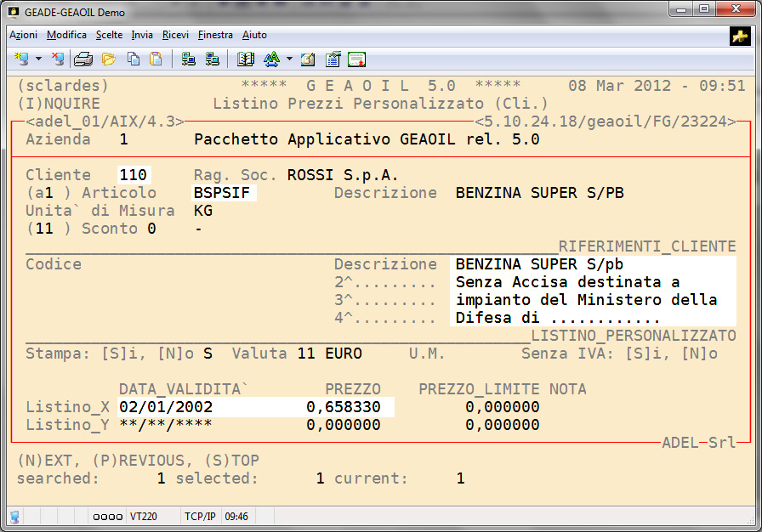Image resolution: width=762 pixels, height=532 pixels.
Task: Open the Modifica menu
Action: tap(66, 35)
